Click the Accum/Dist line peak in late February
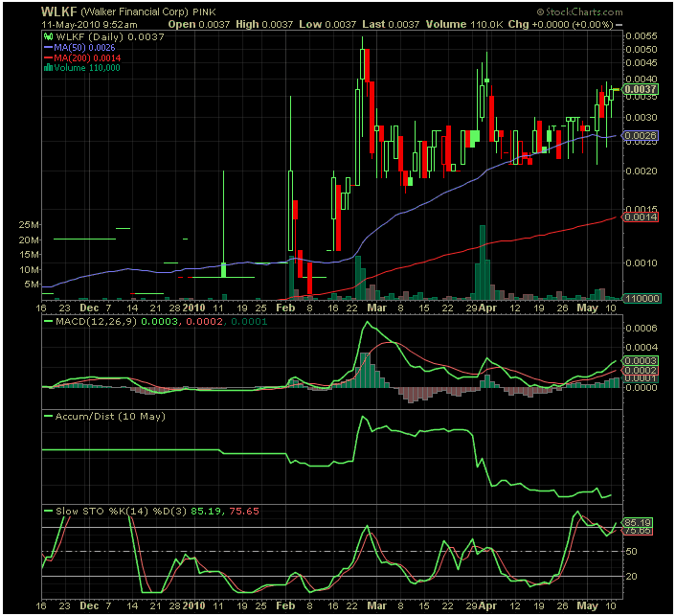Screen dimensions: 676x616 (x=363, y=417)
